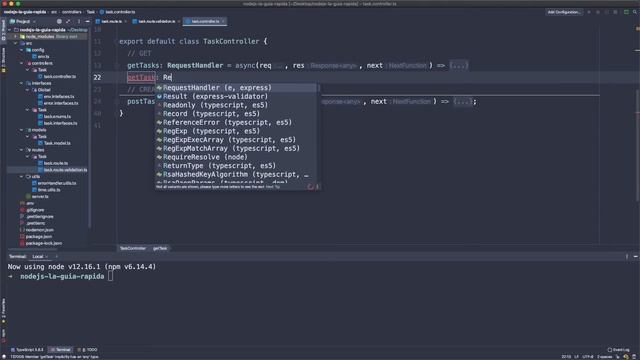Screen dimensions: 640x360
Task: Hide the Terminal panel via minimize icon
Action: coord(636,256)
